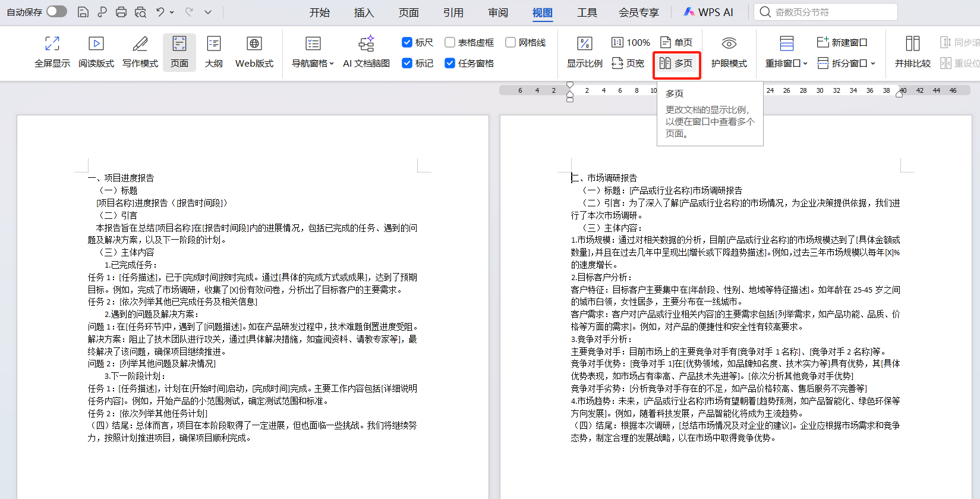Switch to the Review (审阅) tab
Viewport: 980px width, 499px height.
[498, 12]
